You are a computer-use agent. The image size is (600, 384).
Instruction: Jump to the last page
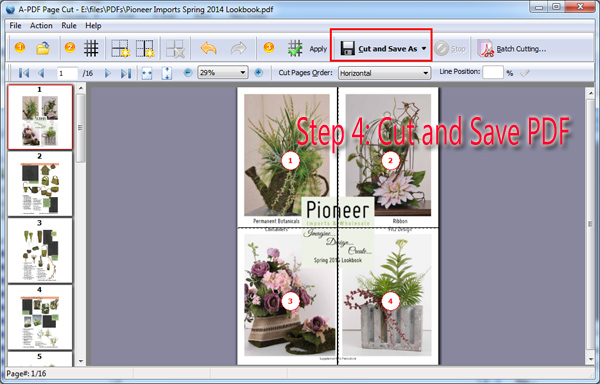click(x=126, y=73)
